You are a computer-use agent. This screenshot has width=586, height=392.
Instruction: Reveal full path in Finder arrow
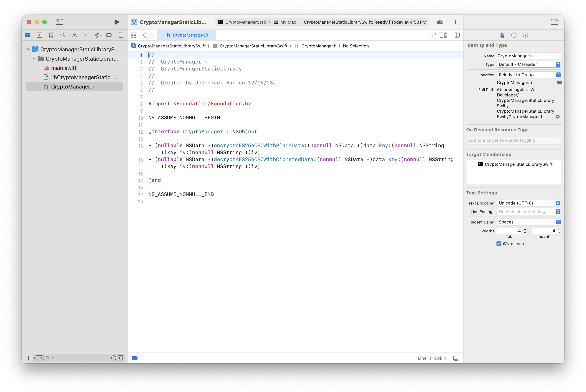pos(558,117)
